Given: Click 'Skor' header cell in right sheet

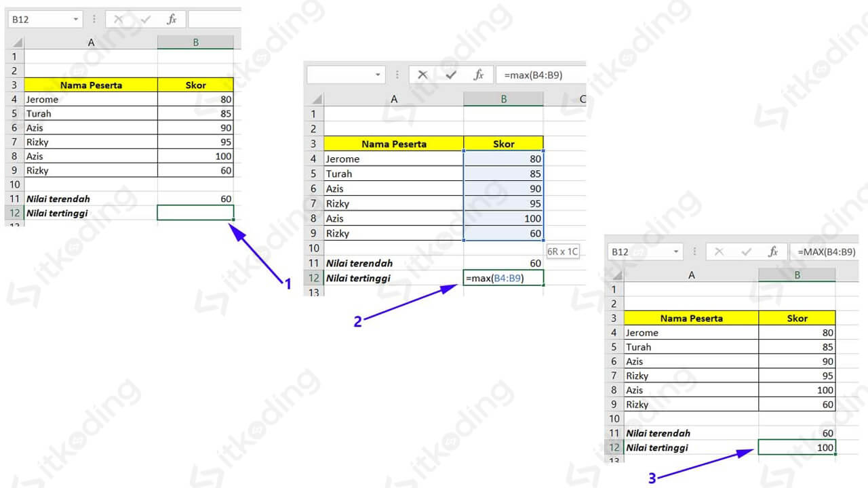Looking at the screenshot, I should click(x=797, y=318).
